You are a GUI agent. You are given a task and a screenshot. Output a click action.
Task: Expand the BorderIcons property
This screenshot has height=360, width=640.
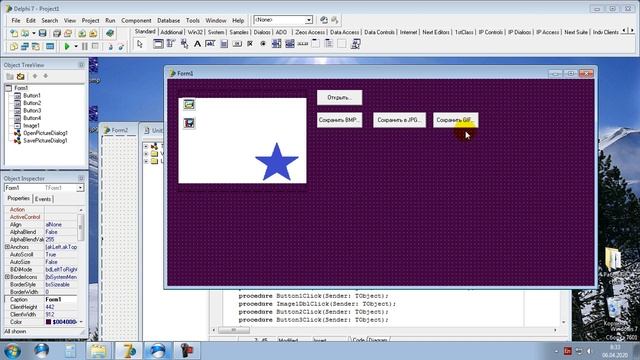coord(7,277)
